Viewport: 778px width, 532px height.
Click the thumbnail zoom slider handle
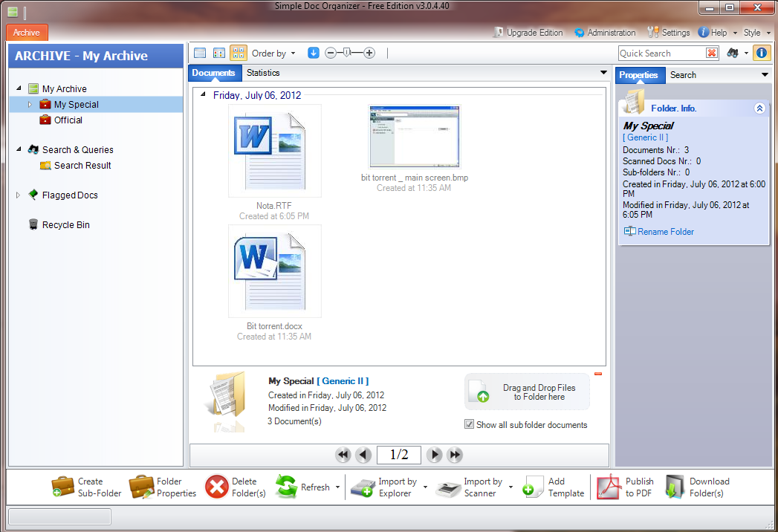[x=346, y=53]
